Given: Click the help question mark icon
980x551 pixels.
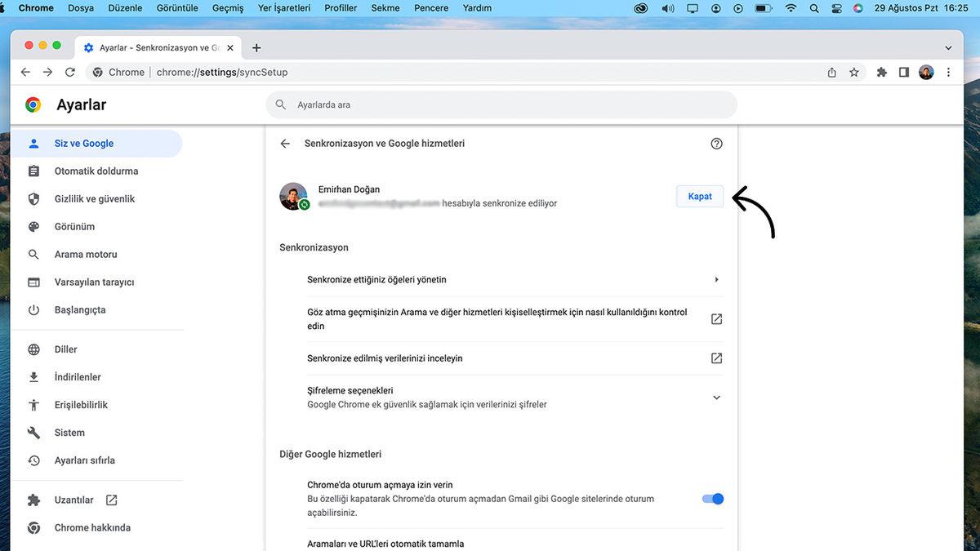Looking at the screenshot, I should [716, 143].
